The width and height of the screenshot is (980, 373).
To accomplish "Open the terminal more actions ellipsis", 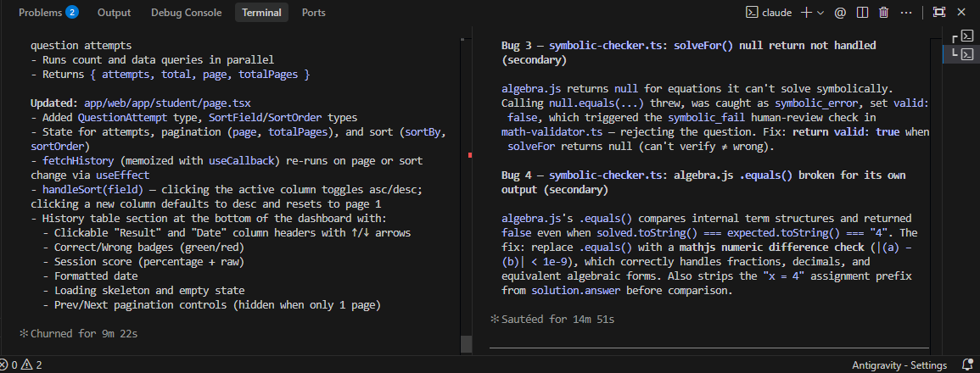I will [x=906, y=13].
